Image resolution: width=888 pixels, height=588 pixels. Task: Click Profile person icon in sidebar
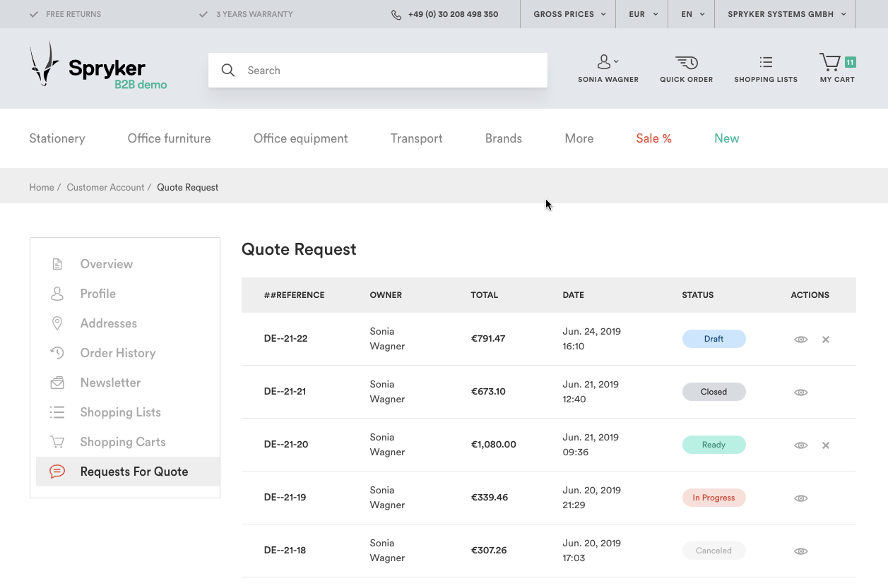tap(57, 294)
